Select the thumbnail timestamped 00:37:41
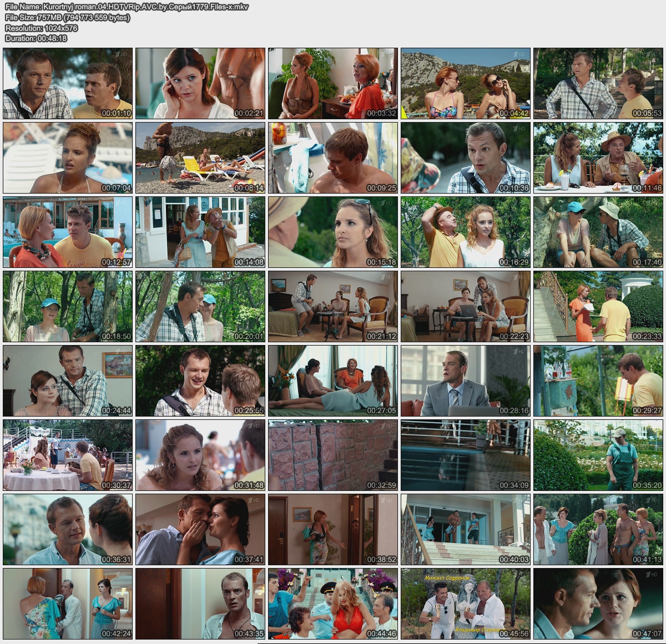The width and height of the screenshot is (666, 644). coord(200,529)
